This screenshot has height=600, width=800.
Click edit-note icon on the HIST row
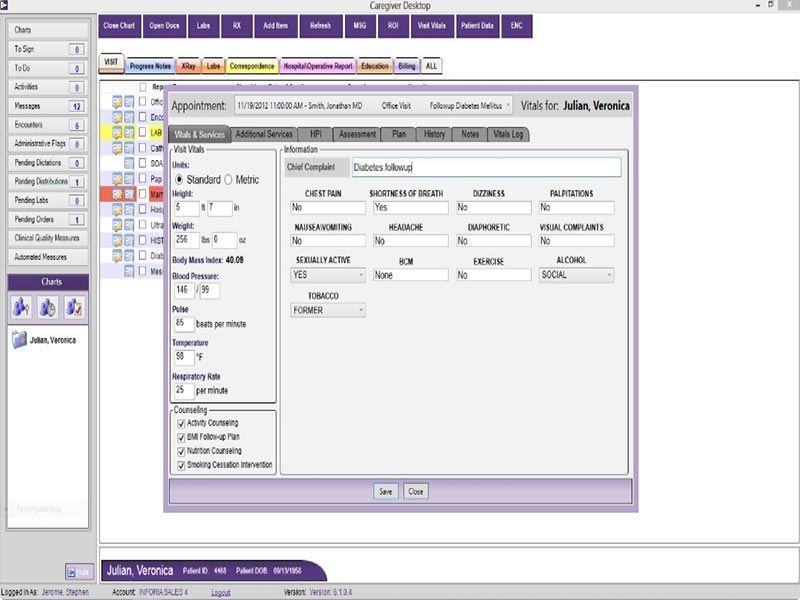[x=117, y=240]
